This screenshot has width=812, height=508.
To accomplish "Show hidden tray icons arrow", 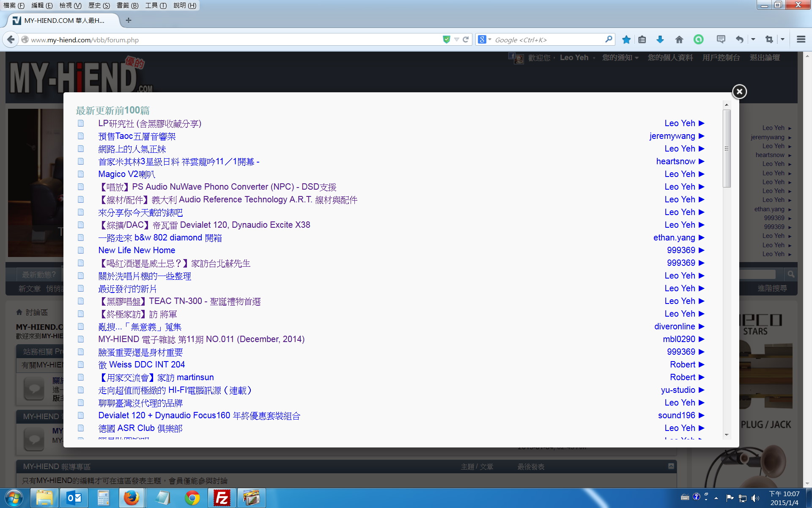I will 716,498.
